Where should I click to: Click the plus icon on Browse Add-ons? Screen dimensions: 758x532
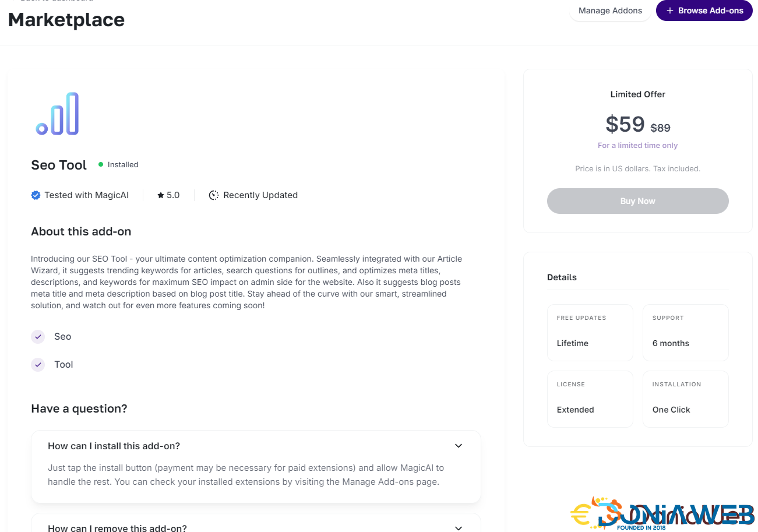click(x=669, y=10)
